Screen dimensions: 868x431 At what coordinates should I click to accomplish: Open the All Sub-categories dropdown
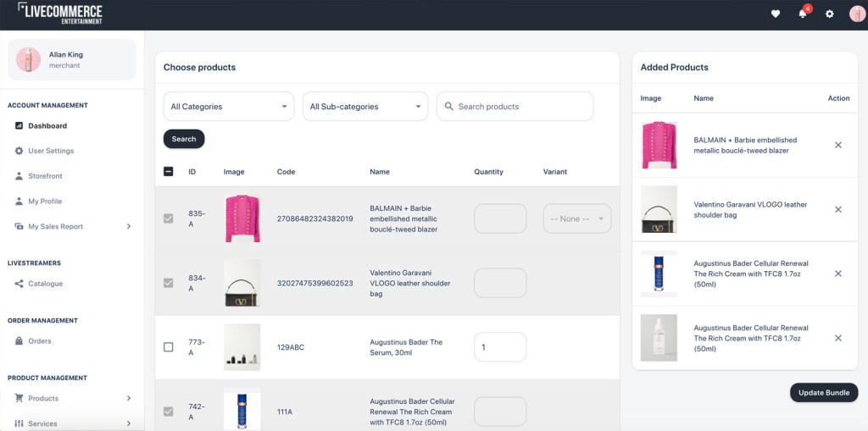click(x=364, y=107)
